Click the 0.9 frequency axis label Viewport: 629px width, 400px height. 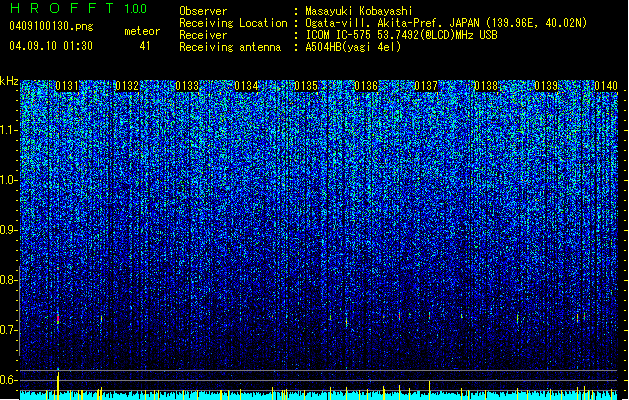pyautogui.click(x=9, y=230)
